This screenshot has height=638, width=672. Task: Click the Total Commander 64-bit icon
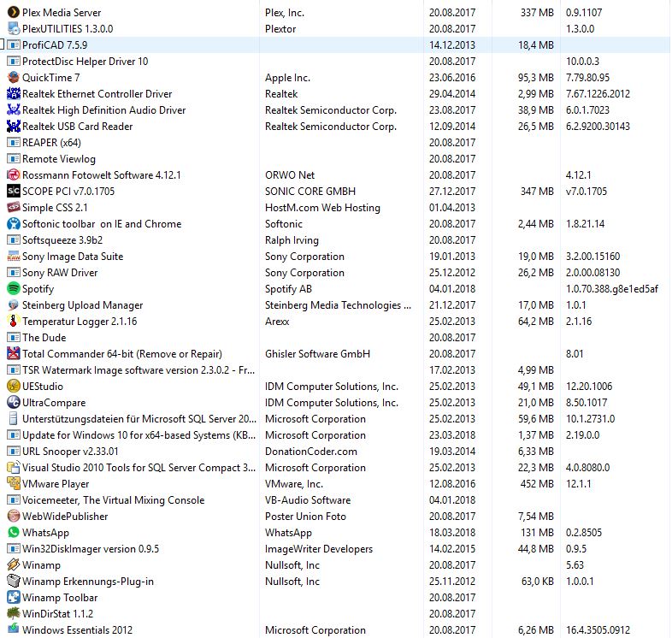click(14, 354)
